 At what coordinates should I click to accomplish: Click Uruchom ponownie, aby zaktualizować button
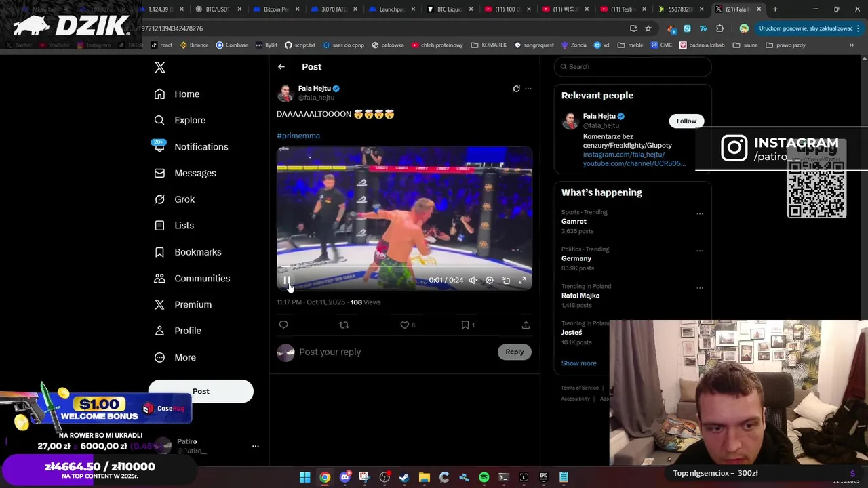pyautogui.click(x=806, y=28)
